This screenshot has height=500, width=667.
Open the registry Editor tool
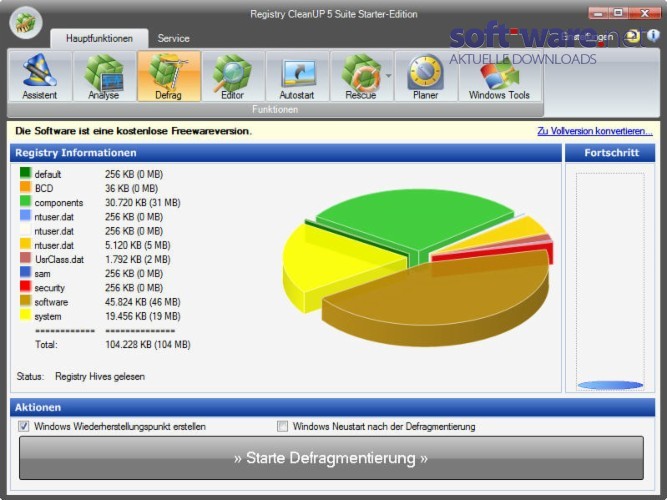[x=232, y=76]
